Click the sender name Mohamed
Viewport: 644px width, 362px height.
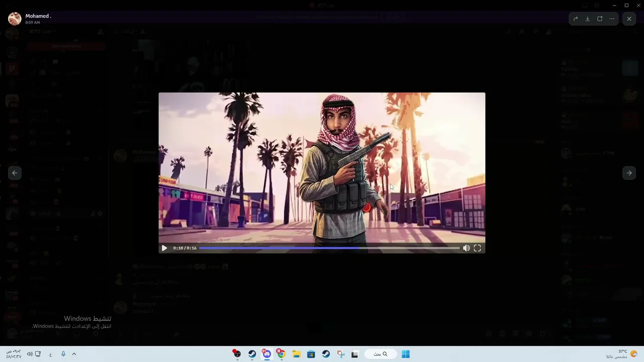pos(38,16)
